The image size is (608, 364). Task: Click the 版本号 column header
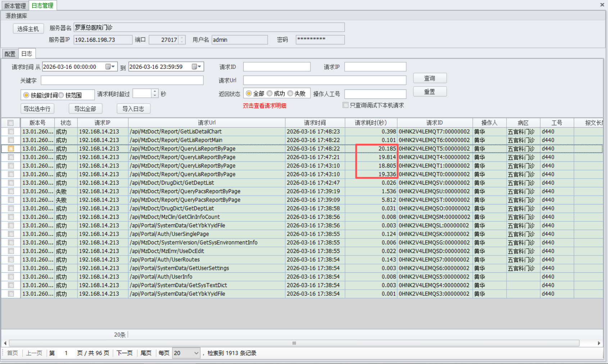click(37, 123)
